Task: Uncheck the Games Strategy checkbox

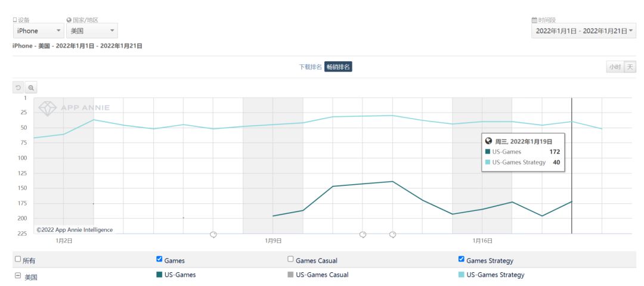Action: click(461, 259)
